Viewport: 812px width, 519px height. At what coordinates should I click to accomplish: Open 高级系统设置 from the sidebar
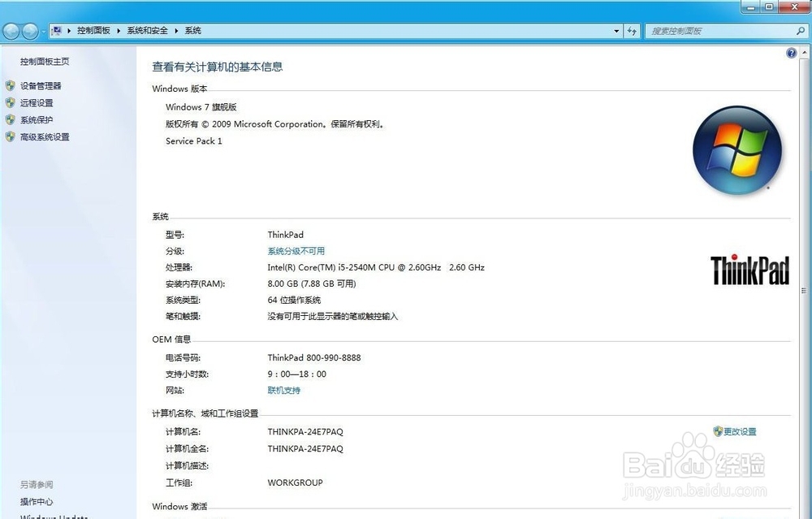point(45,137)
